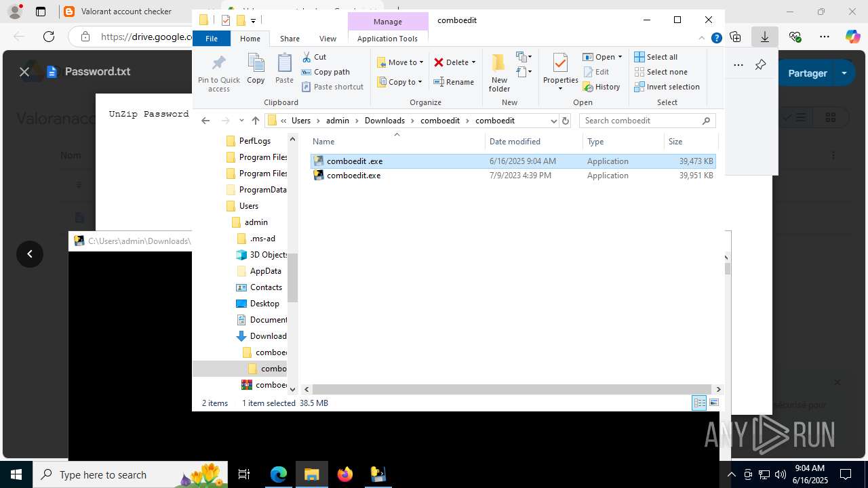Click the Downloads breadcrumb in address bar
The height and width of the screenshot is (488, 868).
pyautogui.click(x=384, y=121)
